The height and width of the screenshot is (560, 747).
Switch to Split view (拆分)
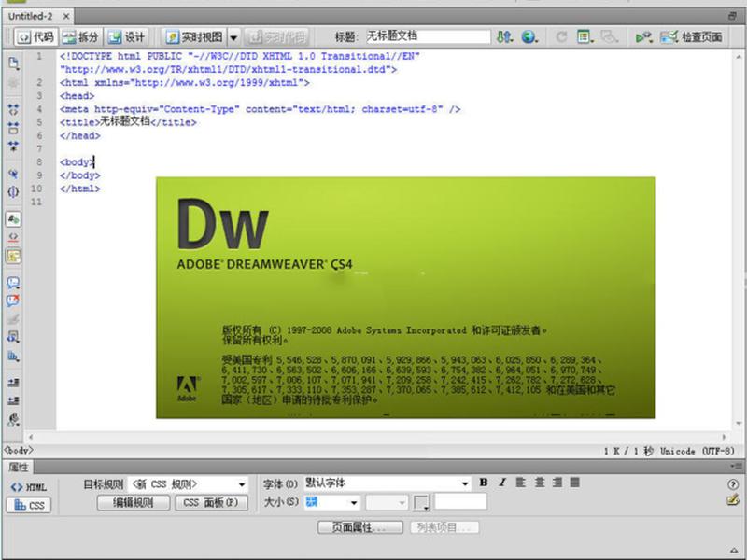[x=80, y=36]
